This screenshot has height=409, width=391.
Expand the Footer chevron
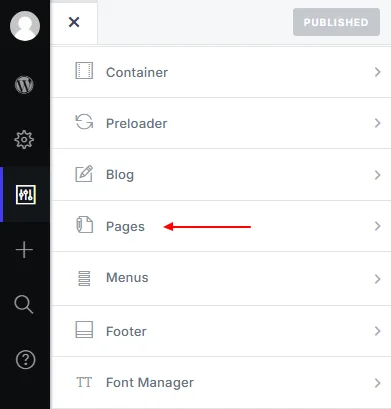coord(377,331)
